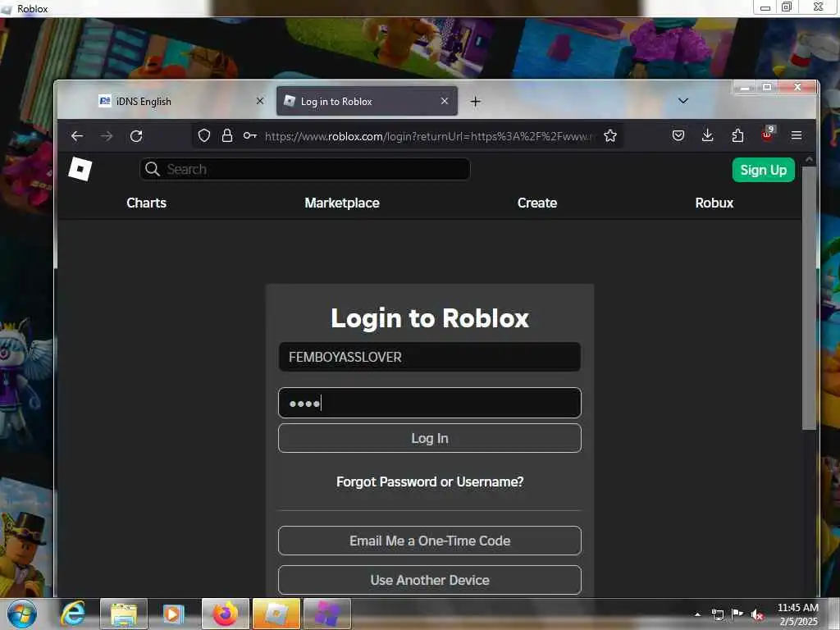Click the uBlock Origin extension icon
Viewport: 840px width, 630px height.
(768, 135)
